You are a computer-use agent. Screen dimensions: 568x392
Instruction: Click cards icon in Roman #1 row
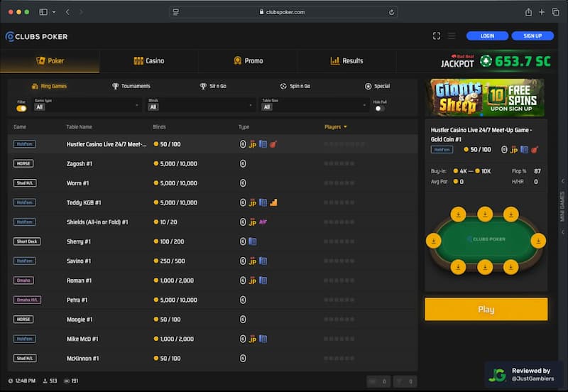[263, 281]
